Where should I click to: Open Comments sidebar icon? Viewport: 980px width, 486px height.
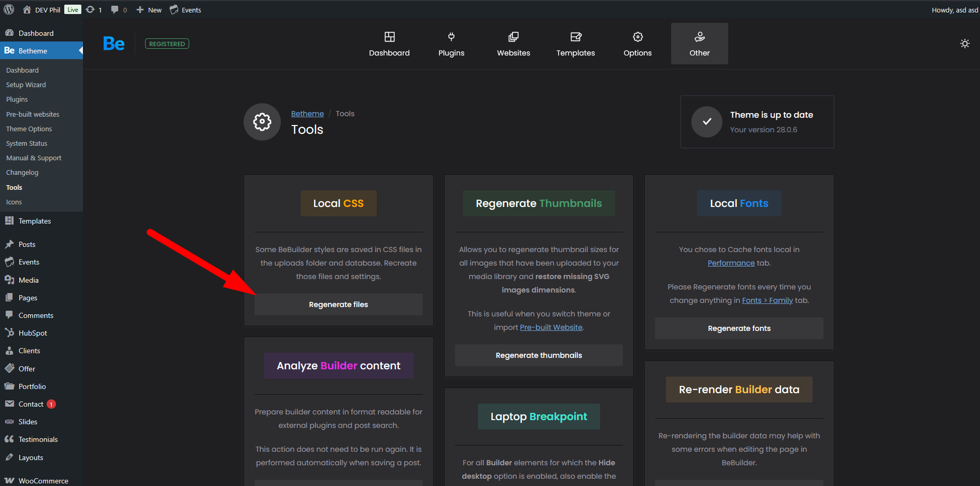pyautogui.click(x=9, y=315)
